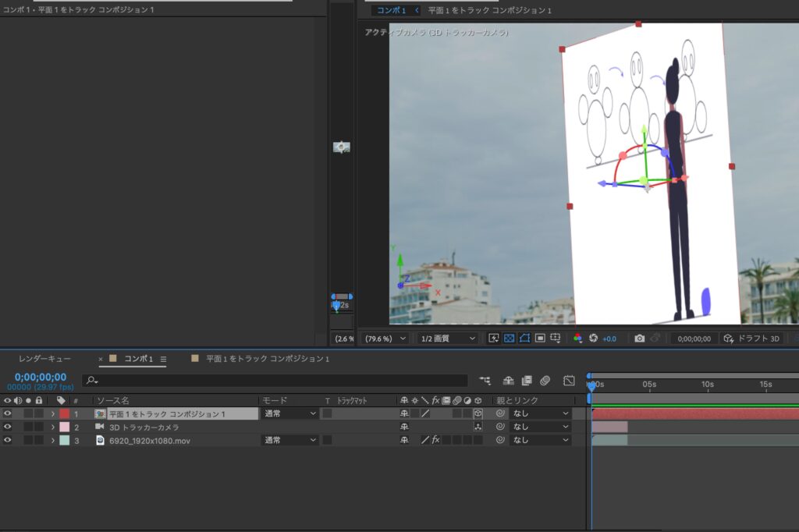Open the 1/2 画質 resolution dropdown

click(x=448, y=339)
